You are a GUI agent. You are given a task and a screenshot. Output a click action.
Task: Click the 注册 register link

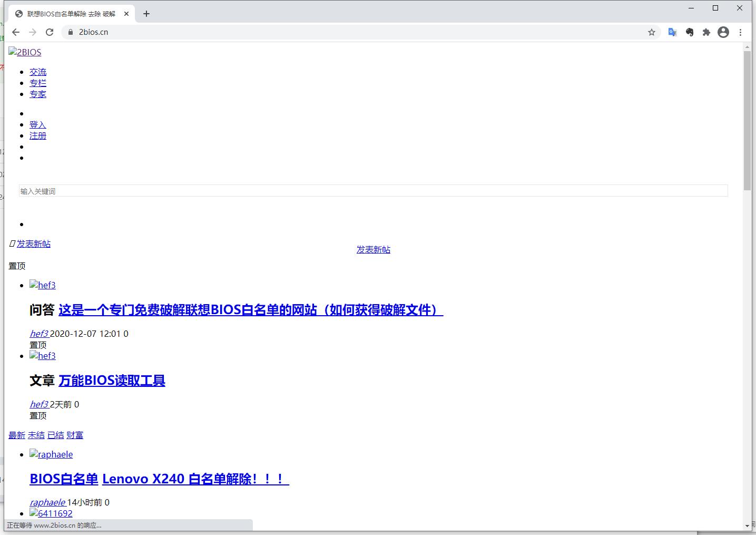38,135
